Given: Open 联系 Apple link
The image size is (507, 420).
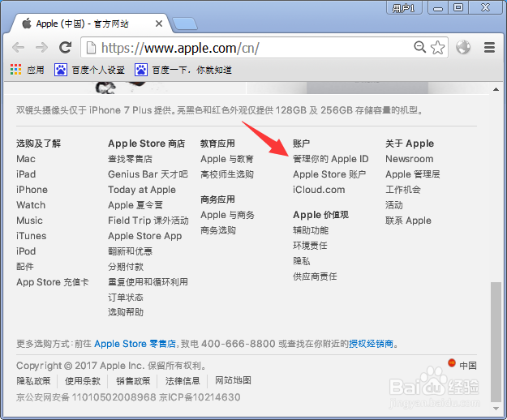Looking at the screenshot, I should pos(408,221).
